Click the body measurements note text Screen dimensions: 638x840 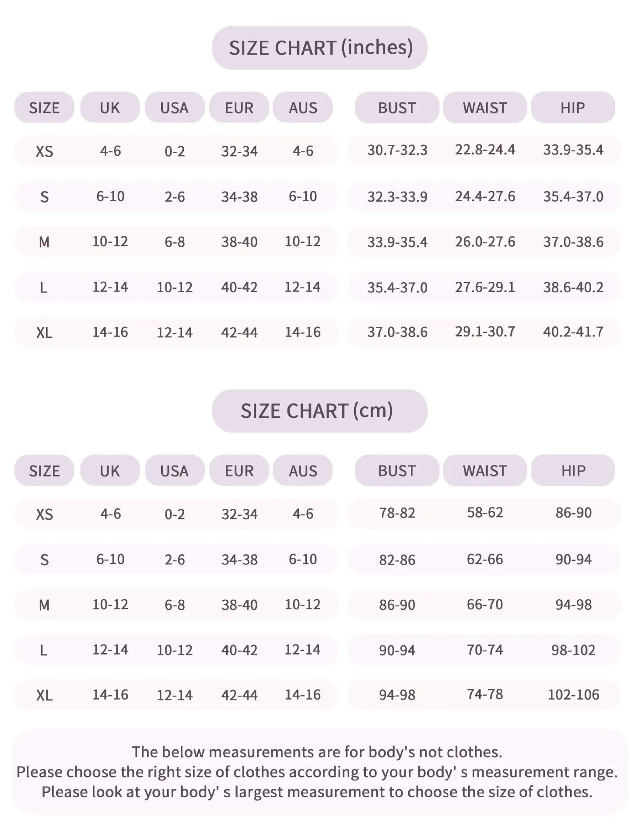coord(317,772)
